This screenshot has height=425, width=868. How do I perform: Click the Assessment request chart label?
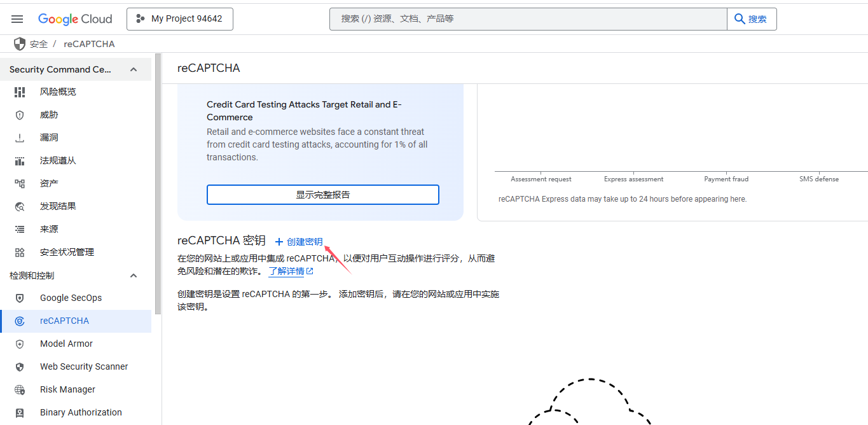541,179
